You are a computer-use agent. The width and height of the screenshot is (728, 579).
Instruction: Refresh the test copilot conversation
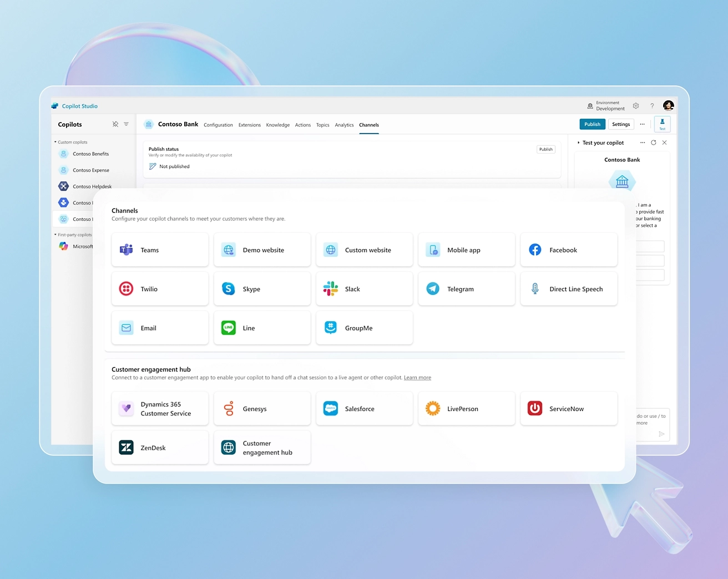[x=654, y=143]
